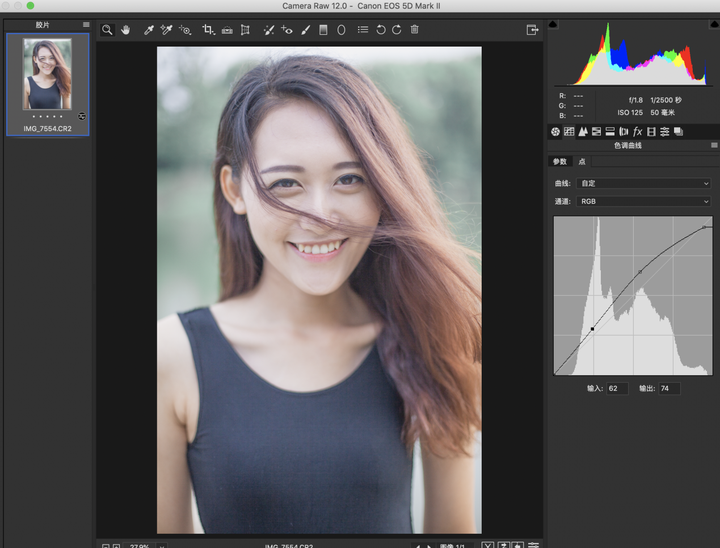Viewport: 720px width, 548px height.
Task: Click the selected black curve point
Action: [x=592, y=329]
